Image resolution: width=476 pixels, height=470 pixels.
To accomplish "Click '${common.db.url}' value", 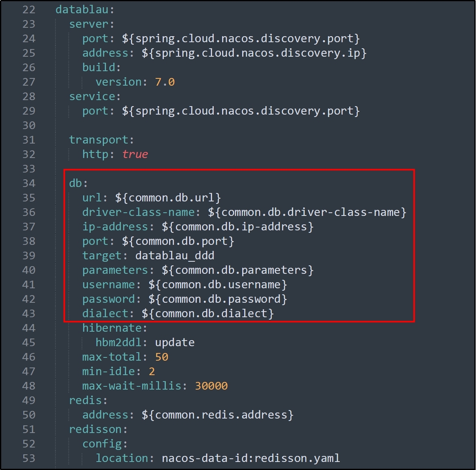I will pos(168,198).
